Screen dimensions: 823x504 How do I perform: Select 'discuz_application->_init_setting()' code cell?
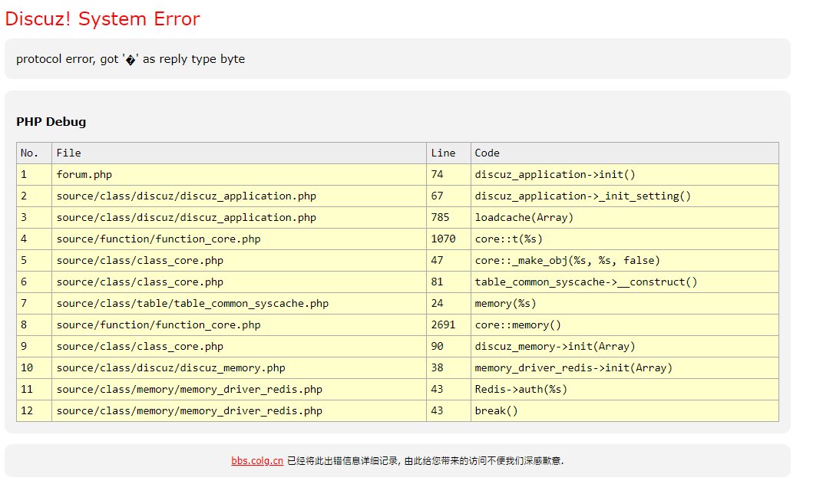pos(625,196)
